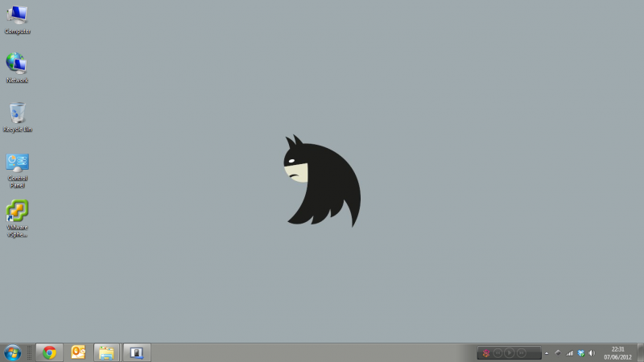This screenshot has width=644, height=362.
Task: Select the VMware vSphere shortcut icon
Action: [x=17, y=219]
